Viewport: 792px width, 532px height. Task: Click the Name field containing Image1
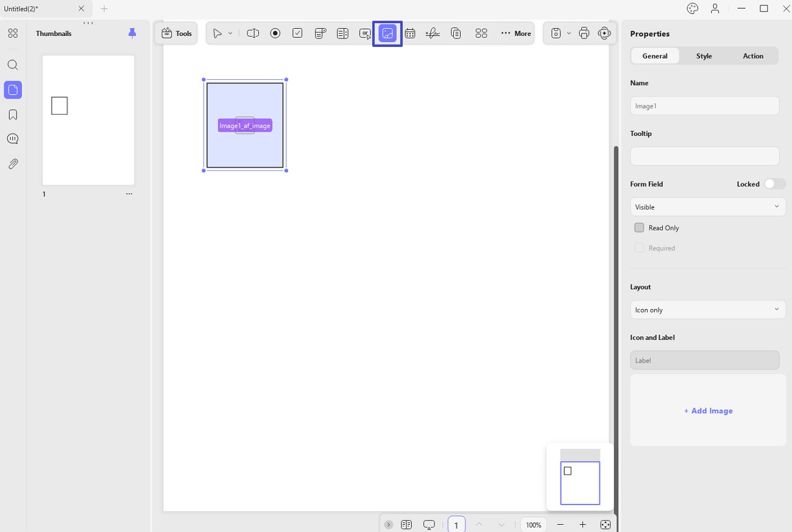pos(705,106)
